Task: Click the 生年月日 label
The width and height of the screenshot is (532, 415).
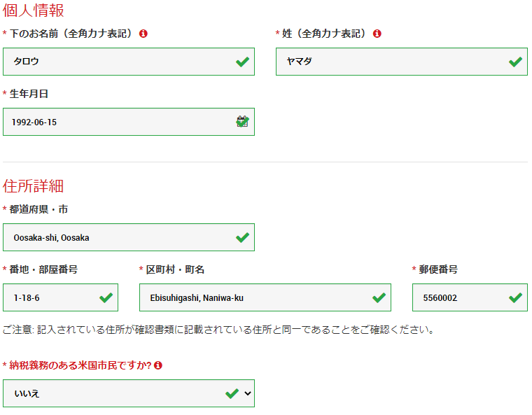Action: tap(29, 94)
